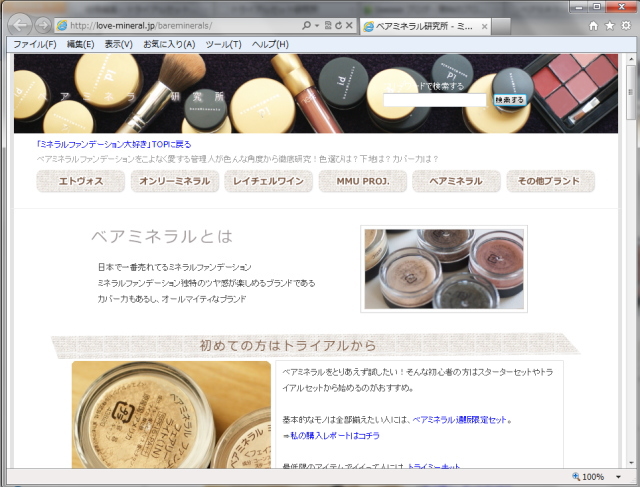Select the その他ブランド button
The height and width of the screenshot is (487, 640).
click(x=551, y=181)
